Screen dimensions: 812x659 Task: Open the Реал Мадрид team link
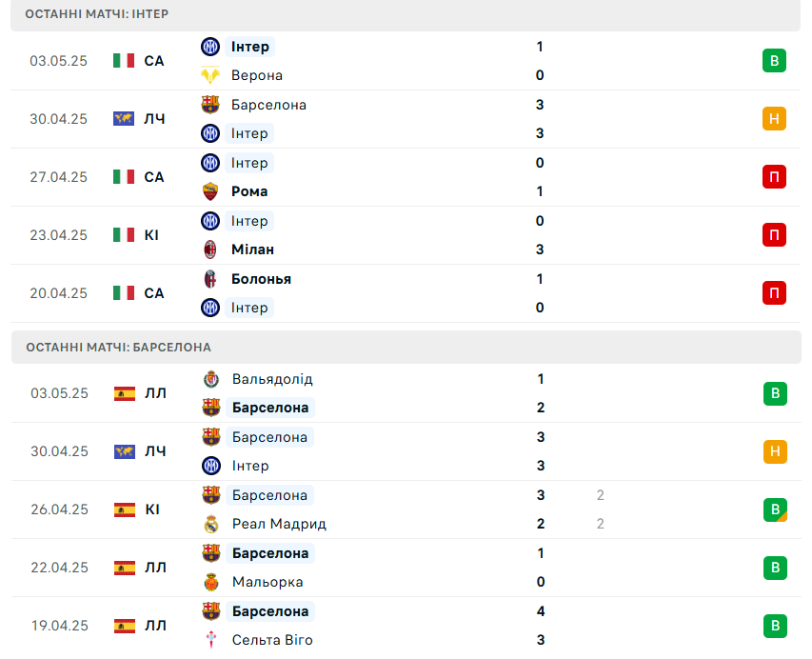coord(279,524)
